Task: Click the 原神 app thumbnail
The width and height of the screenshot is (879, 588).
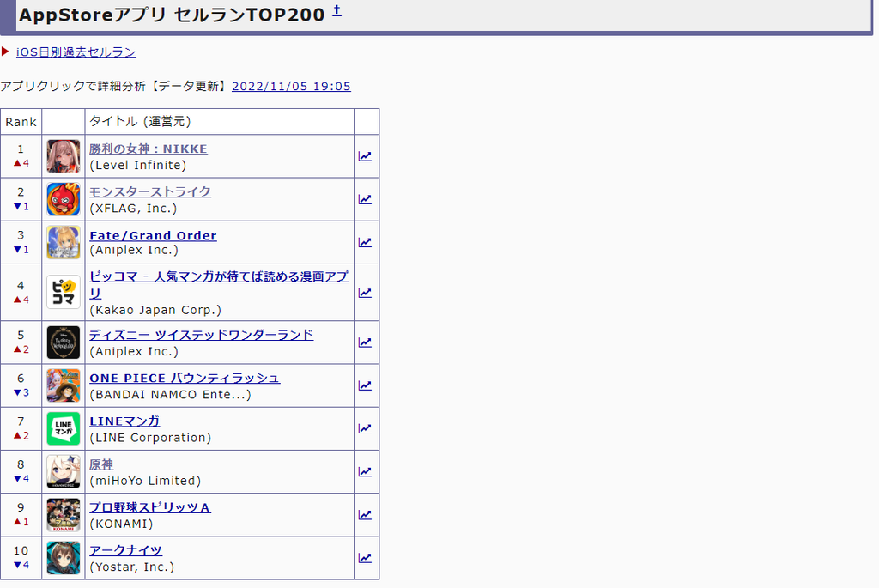Action: tap(64, 471)
